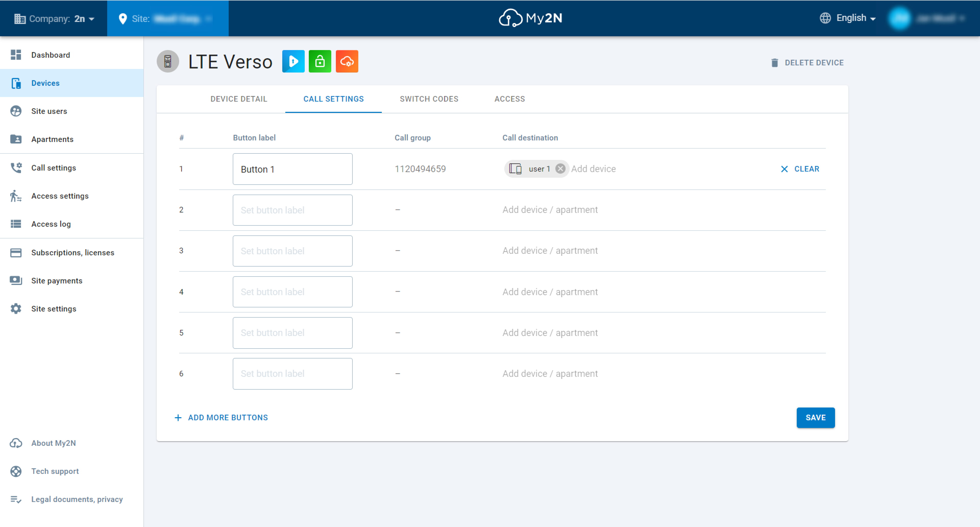
Task: Open Site payments in the sidebar
Action: (x=72, y=281)
